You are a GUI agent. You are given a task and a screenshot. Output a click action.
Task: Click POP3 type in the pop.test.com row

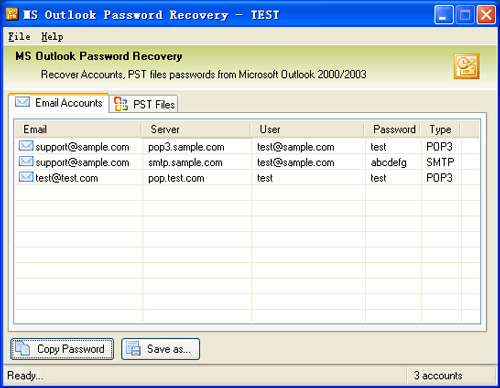[x=439, y=178]
